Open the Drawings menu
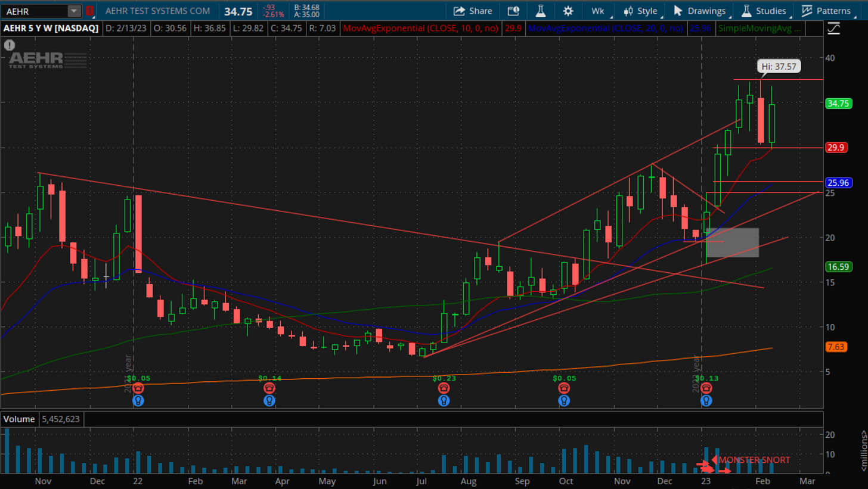Screen dimensions: 868x489 [700, 11]
